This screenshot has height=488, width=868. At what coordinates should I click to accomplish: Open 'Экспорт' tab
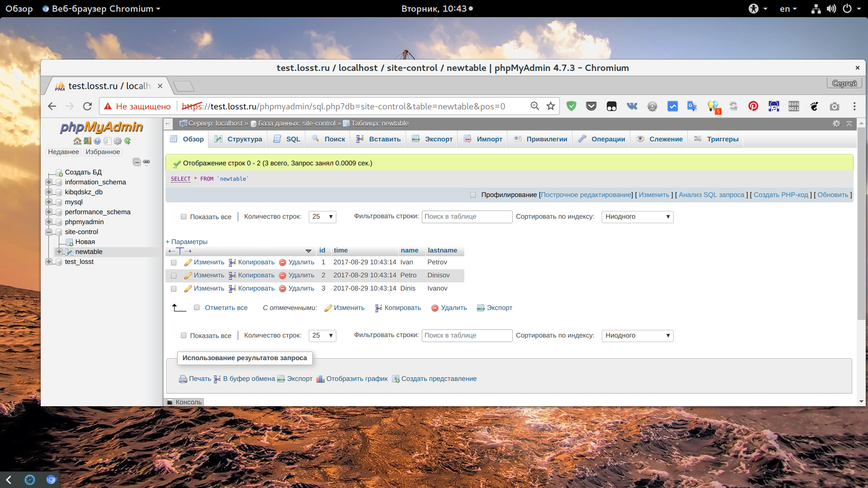(x=432, y=139)
